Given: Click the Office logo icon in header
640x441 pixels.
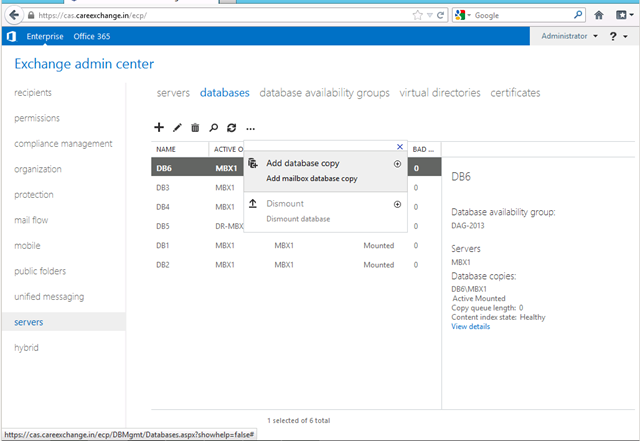Looking at the screenshot, I should (11, 36).
